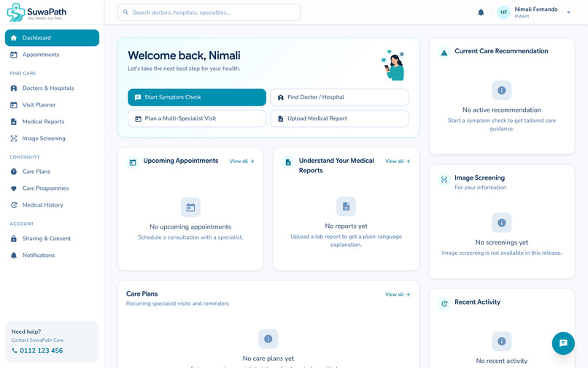
Task: Click the No active recommendation text
Action: coord(502,110)
